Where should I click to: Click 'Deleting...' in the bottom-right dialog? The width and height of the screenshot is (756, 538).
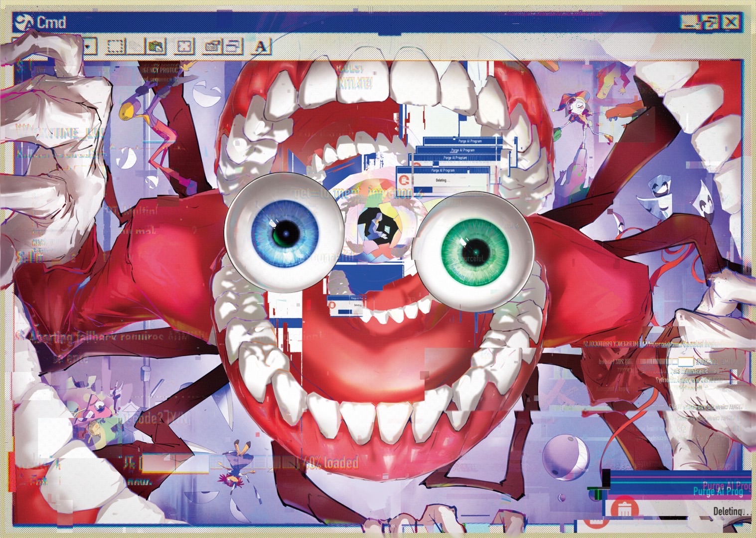pos(732,511)
